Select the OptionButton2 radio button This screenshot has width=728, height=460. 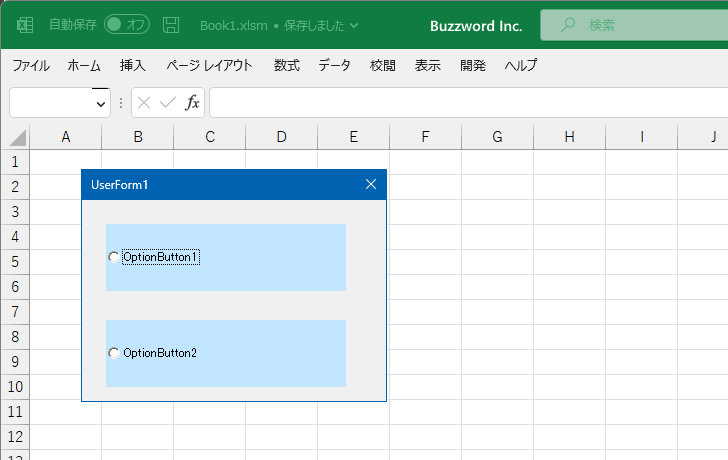113,353
